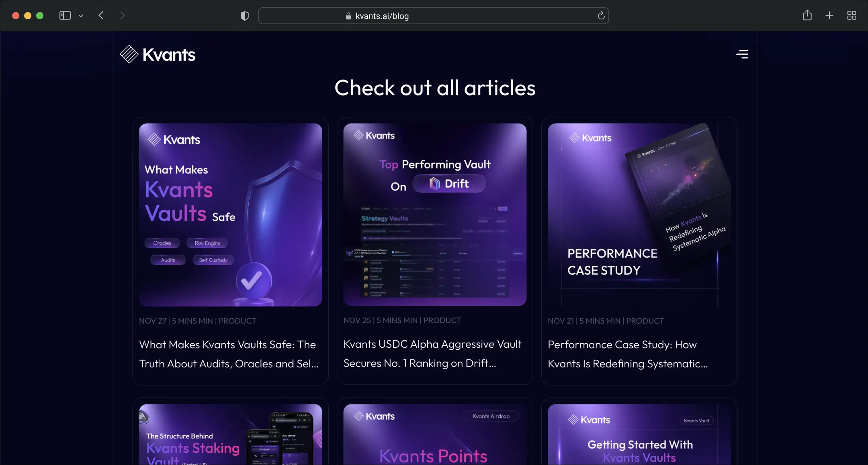Image resolution: width=868 pixels, height=465 pixels.
Task: Click the 'NOV 25 | 5 MINS MIN | PRODUCT' text
Action: click(x=402, y=320)
